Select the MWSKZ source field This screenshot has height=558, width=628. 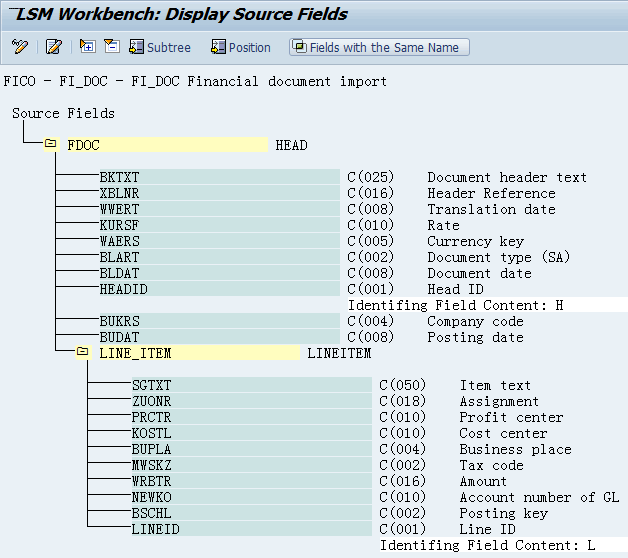tap(252, 465)
